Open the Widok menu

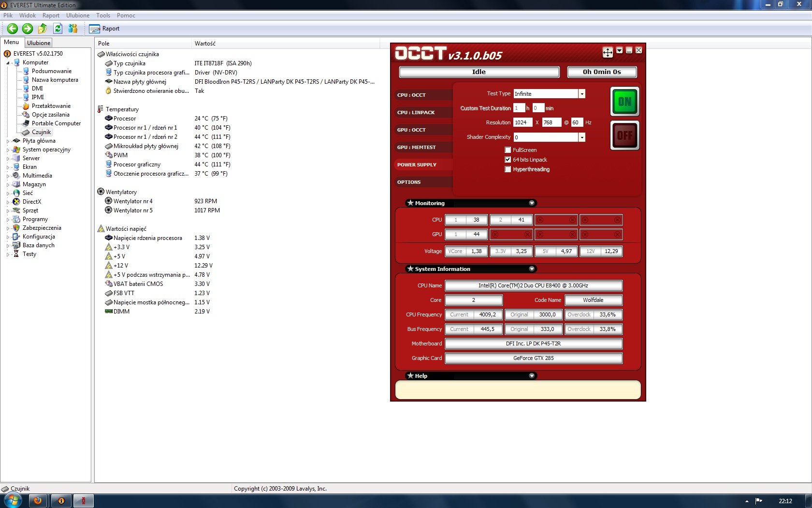[x=28, y=15]
